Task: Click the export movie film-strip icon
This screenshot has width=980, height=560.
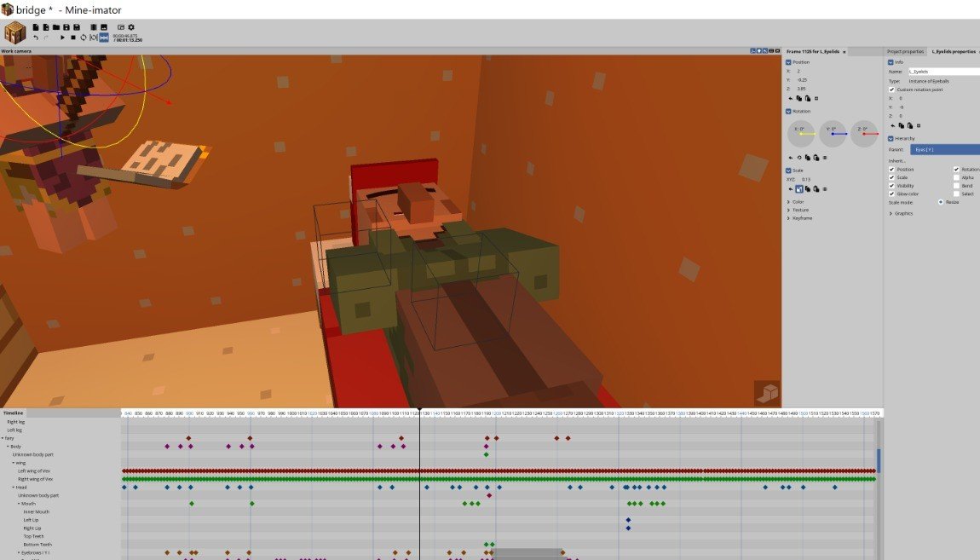Action: pos(94,27)
